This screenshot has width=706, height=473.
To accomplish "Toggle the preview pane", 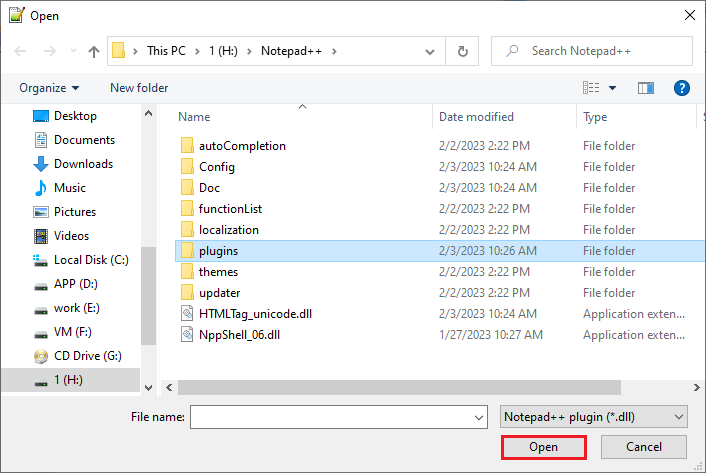I will click(646, 88).
